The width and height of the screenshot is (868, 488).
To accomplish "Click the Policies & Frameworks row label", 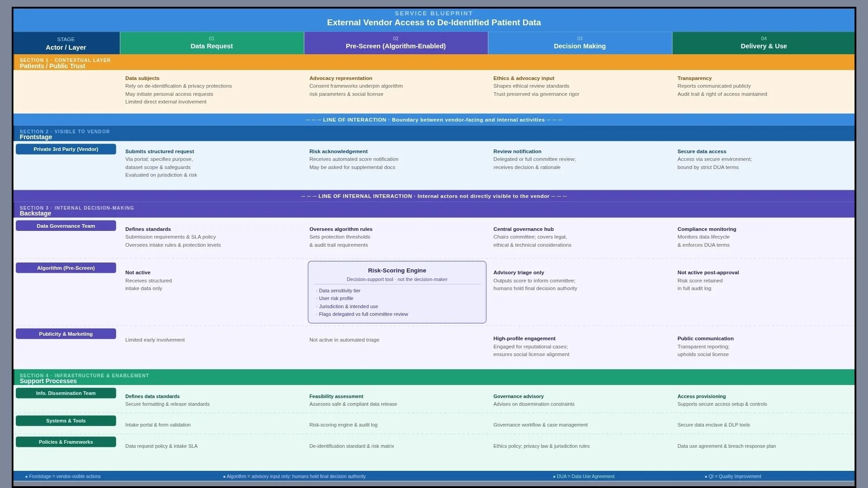I will pos(66,442).
